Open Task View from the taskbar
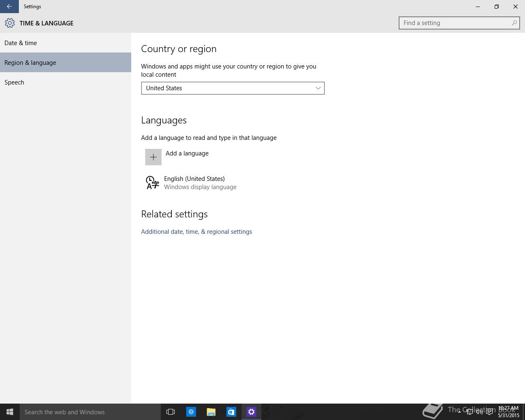Viewport: 525px width, 420px height. pyautogui.click(x=171, y=412)
